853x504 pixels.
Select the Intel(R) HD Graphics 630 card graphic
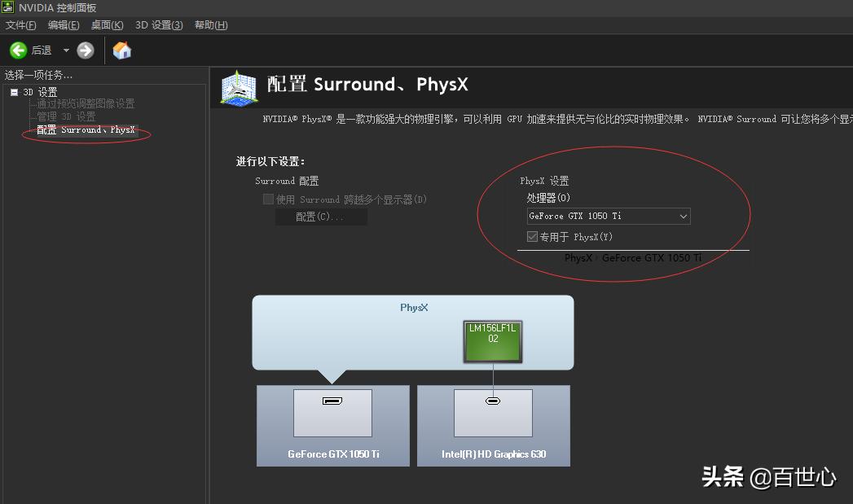click(x=493, y=425)
